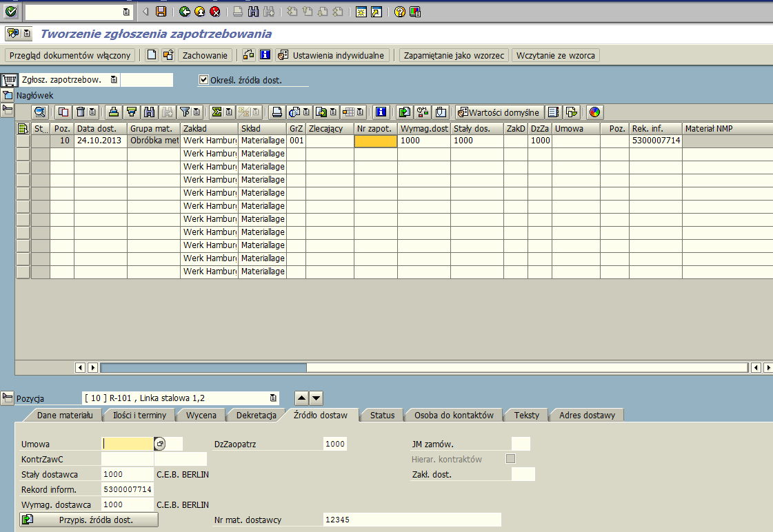This screenshot has width=773, height=532.
Task: Click the Zachowanie button
Action: pyautogui.click(x=205, y=55)
